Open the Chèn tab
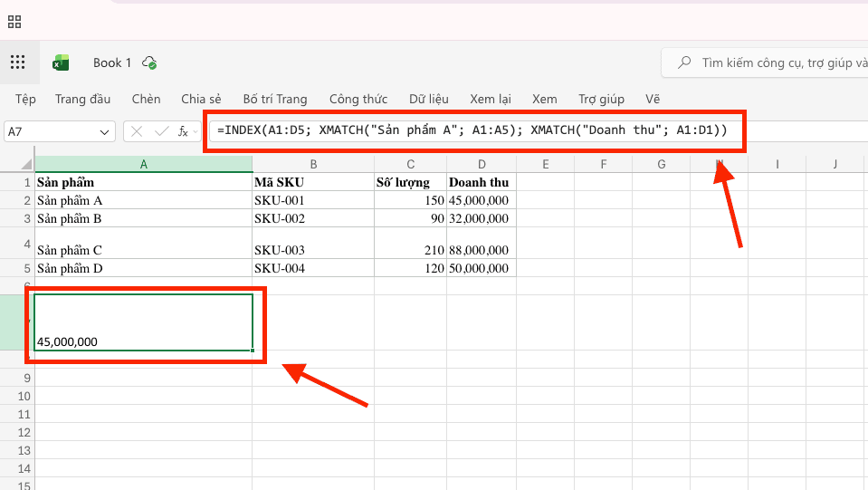 tap(146, 99)
